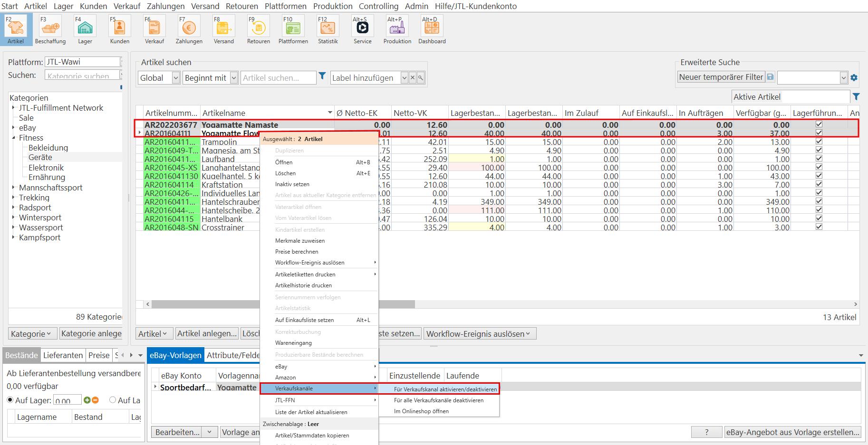This screenshot has width=868, height=445.
Task: Open the gear settings icon in Erweiterte Suche
Action: pos(854,77)
